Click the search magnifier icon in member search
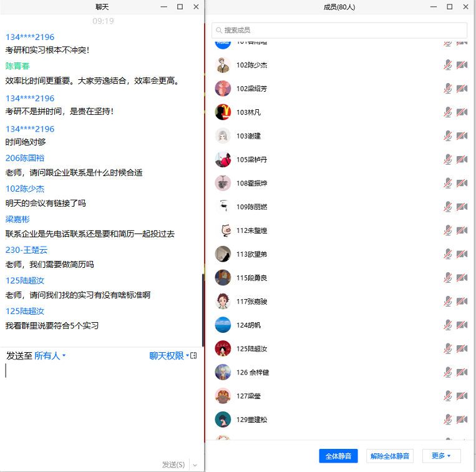The height and width of the screenshot is (472, 476). pos(218,30)
